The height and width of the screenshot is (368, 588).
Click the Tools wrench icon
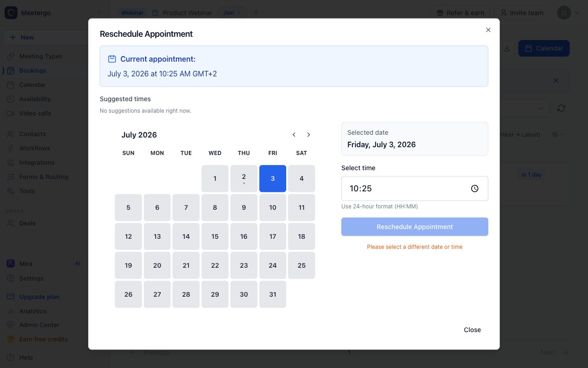click(11, 191)
